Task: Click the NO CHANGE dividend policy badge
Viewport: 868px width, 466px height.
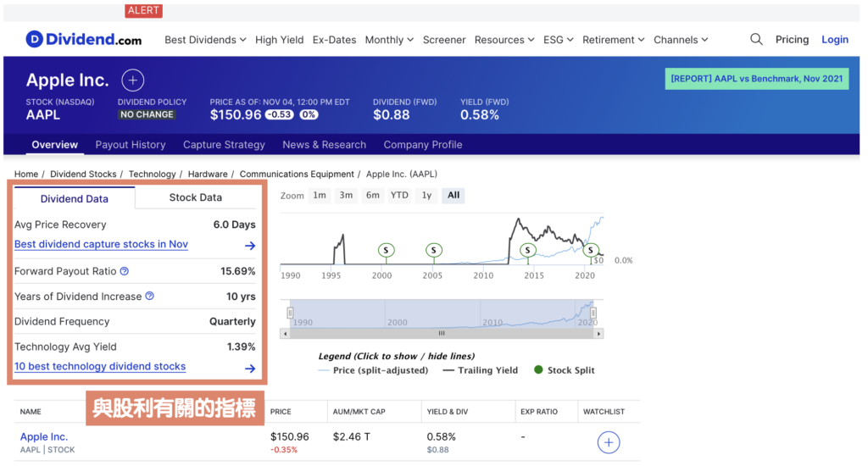Action: (x=147, y=114)
